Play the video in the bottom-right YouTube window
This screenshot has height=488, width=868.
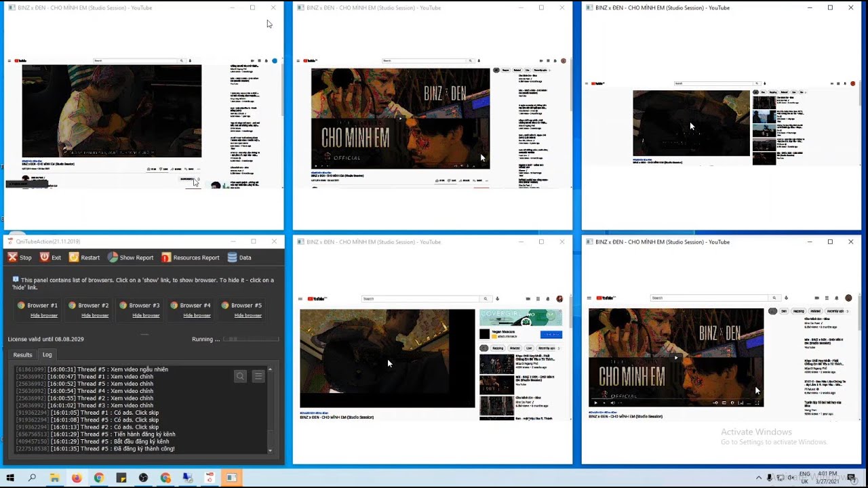coord(596,403)
